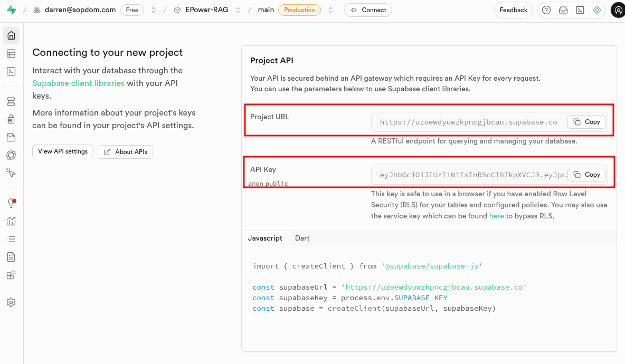This screenshot has width=625, height=364.
Task: Open Project Settings gear icon
Action: pyautogui.click(x=11, y=302)
